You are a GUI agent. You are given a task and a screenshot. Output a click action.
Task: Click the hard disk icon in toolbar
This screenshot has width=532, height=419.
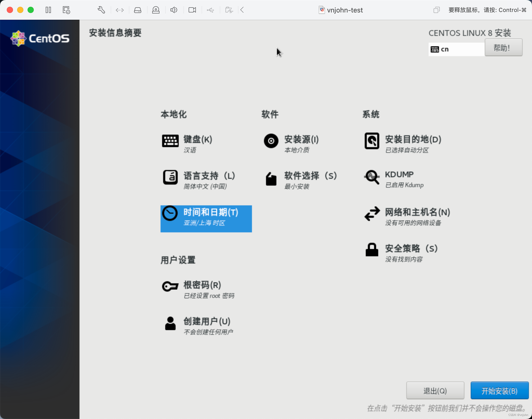click(x=138, y=10)
